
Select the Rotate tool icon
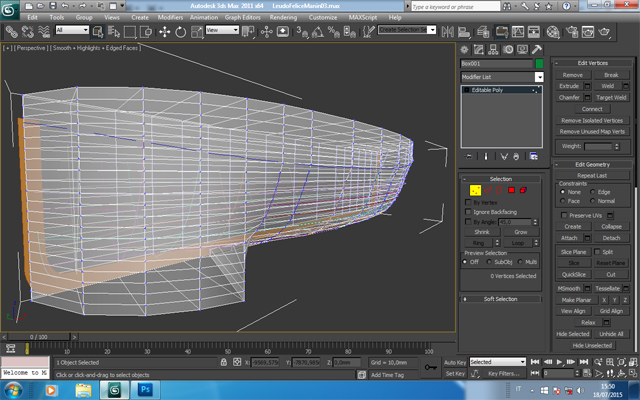[x=180, y=31]
